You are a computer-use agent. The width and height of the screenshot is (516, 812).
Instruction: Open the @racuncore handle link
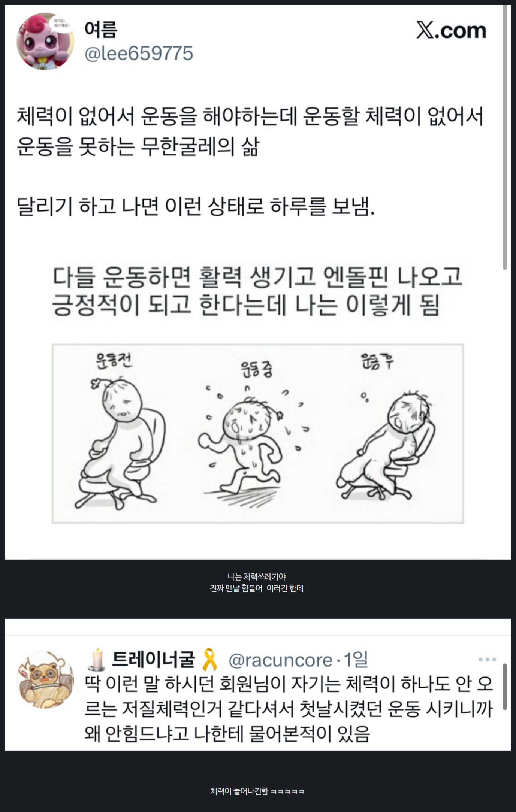280,660
